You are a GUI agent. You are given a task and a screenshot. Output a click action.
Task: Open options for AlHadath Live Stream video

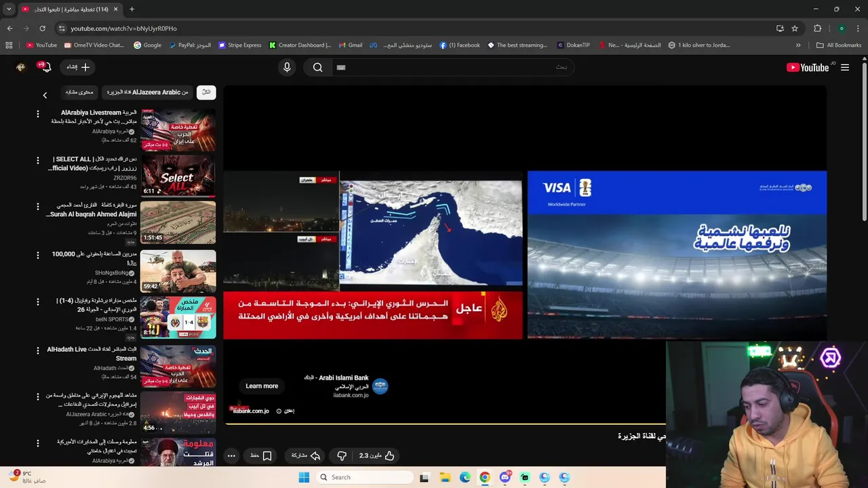tap(38, 350)
